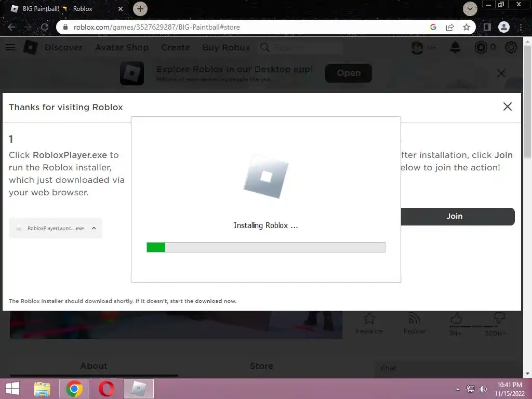Click the RobloxPlayerLauncher.exe download item
The width and height of the screenshot is (532, 399).
tap(56, 228)
